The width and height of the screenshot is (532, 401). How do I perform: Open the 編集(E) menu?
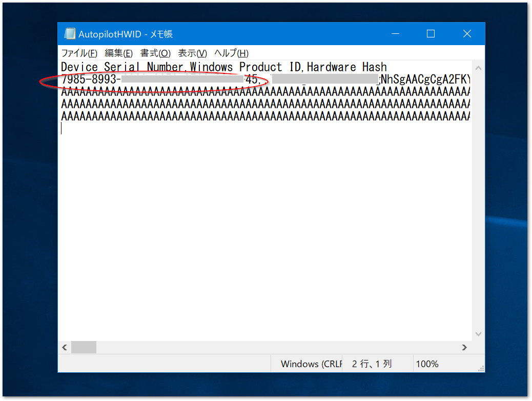(x=118, y=53)
